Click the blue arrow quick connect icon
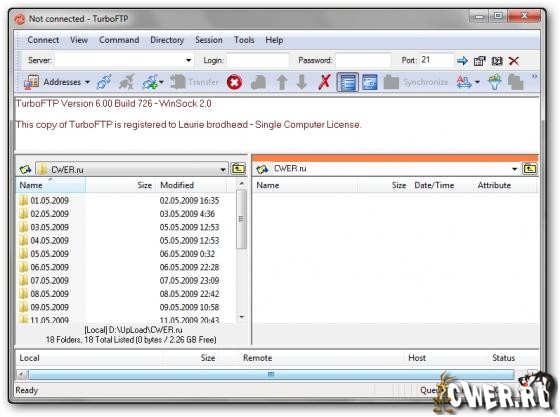560x417 pixels. pos(462,61)
